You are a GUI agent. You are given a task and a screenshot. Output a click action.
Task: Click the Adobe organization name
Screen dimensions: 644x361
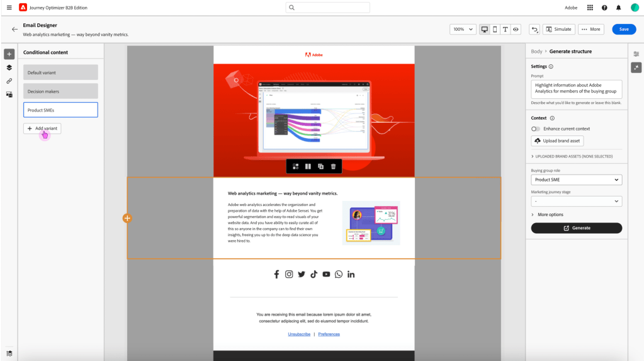pos(571,8)
